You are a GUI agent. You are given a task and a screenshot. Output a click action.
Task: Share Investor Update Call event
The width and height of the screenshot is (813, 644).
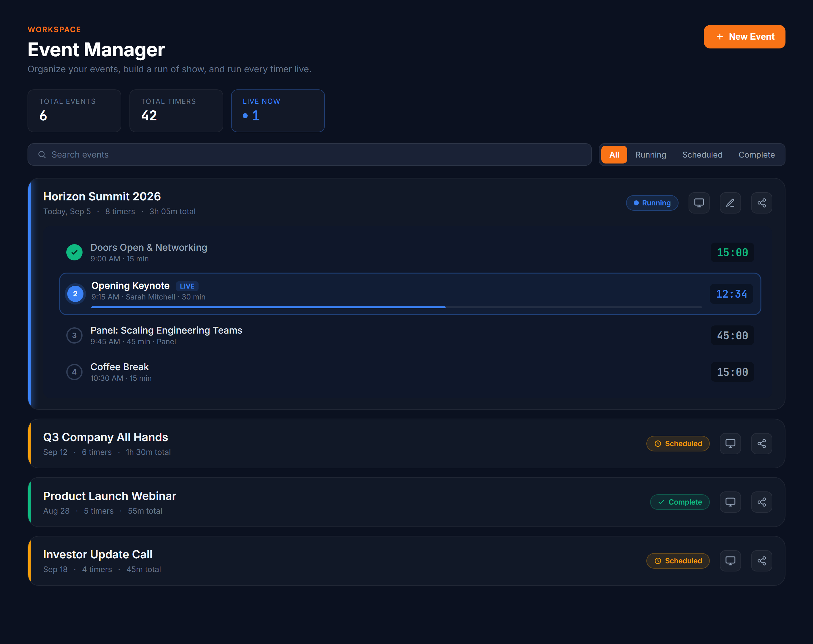pyautogui.click(x=761, y=561)
